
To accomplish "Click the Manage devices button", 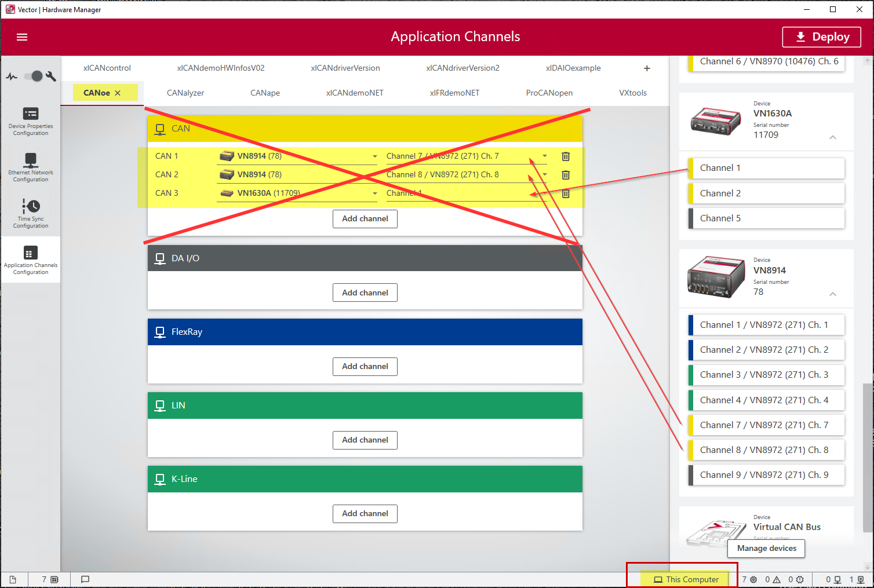I will tap(766, 548).
